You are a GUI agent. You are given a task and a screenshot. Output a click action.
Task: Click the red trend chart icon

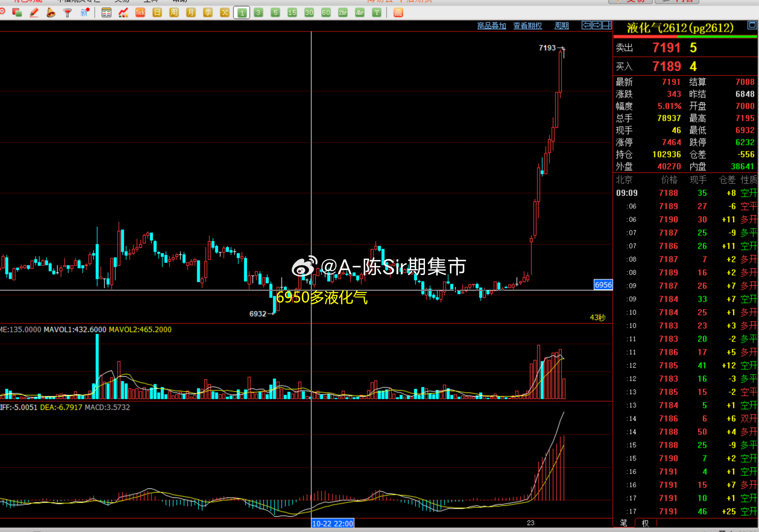pyautogui.click(x=123, y=13)
